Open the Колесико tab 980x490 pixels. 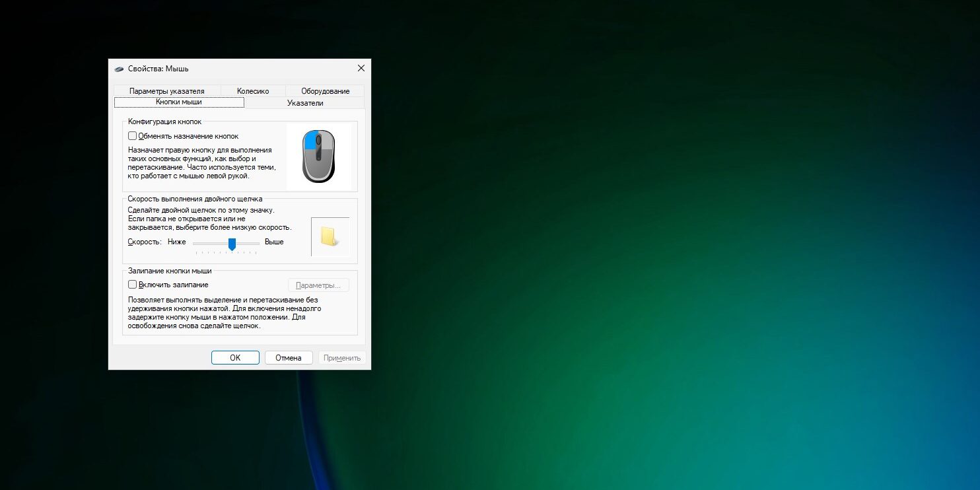[x=253, y=91]
